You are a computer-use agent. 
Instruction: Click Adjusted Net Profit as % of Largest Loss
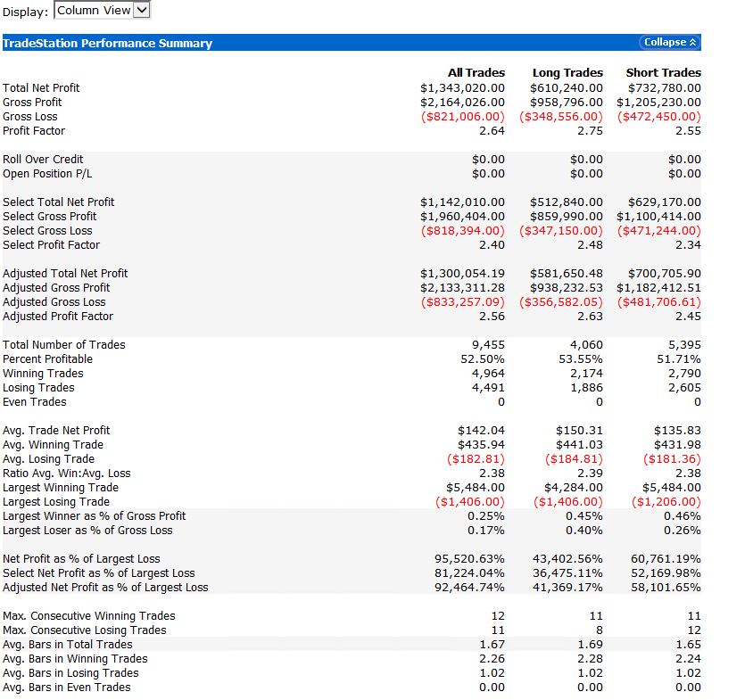pyautogui.click(x=105, y=588)
